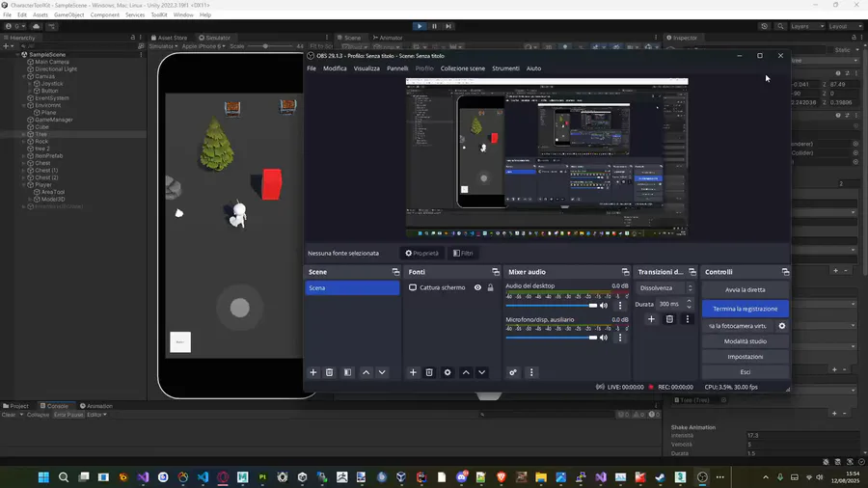Open transition properties three-dot menu

(688, 318)
